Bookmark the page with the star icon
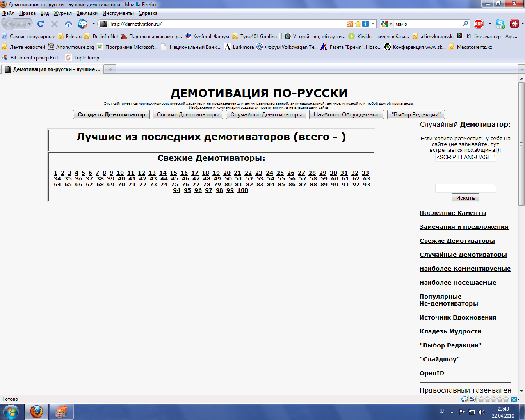The width and height of the screenshot is (525, 420). point(358,24)
